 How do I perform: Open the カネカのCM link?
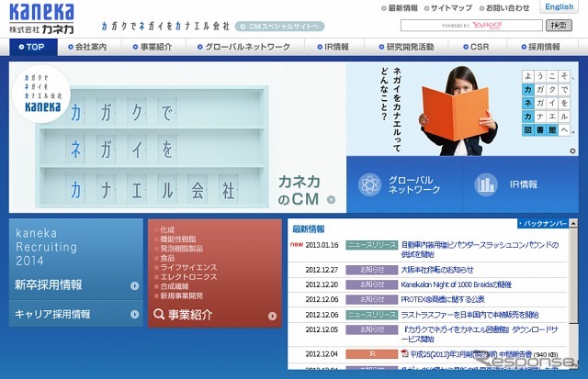click(x=299, y=190)
